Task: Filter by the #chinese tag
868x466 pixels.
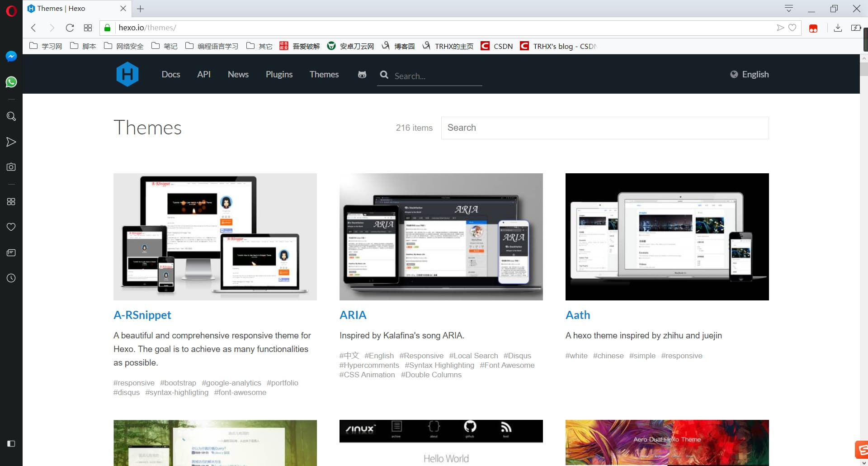Action: point(608,356)
